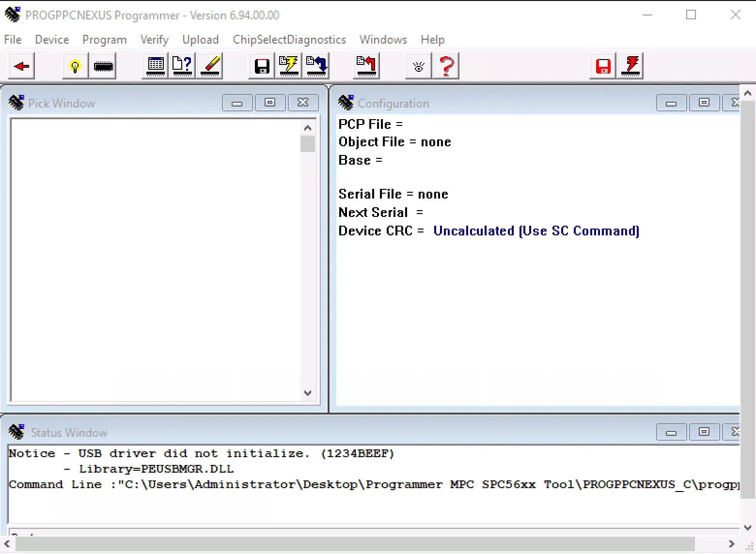Image resolution: width=756 pixels, height=554 pixels.
Task: Click 'Uncalculated (Use SC Command)' text
Action: [536, 231]
